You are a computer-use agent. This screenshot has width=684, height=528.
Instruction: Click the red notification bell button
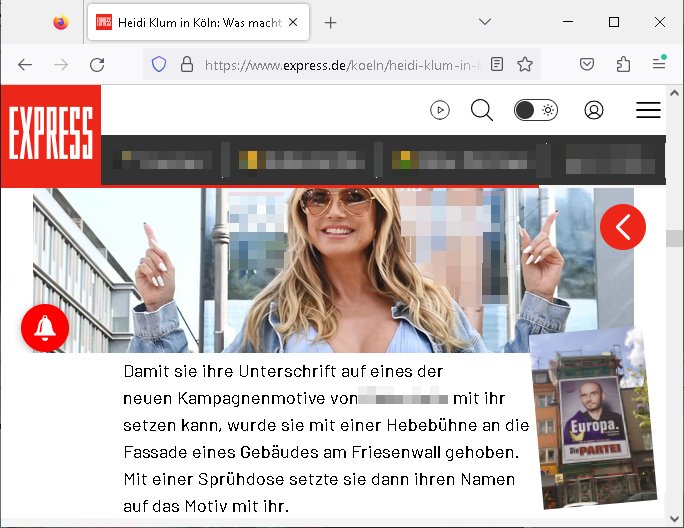click(45, 327)
